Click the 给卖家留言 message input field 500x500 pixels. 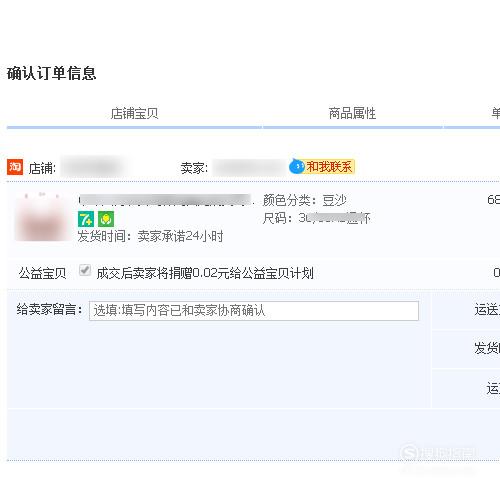click(254, 311)
